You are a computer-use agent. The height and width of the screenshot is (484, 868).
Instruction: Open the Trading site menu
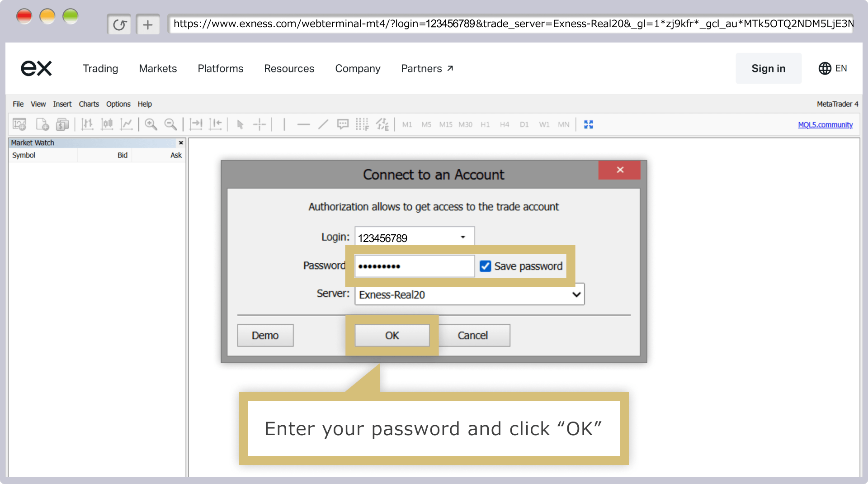pyautogui.click(x=100, y=68)
